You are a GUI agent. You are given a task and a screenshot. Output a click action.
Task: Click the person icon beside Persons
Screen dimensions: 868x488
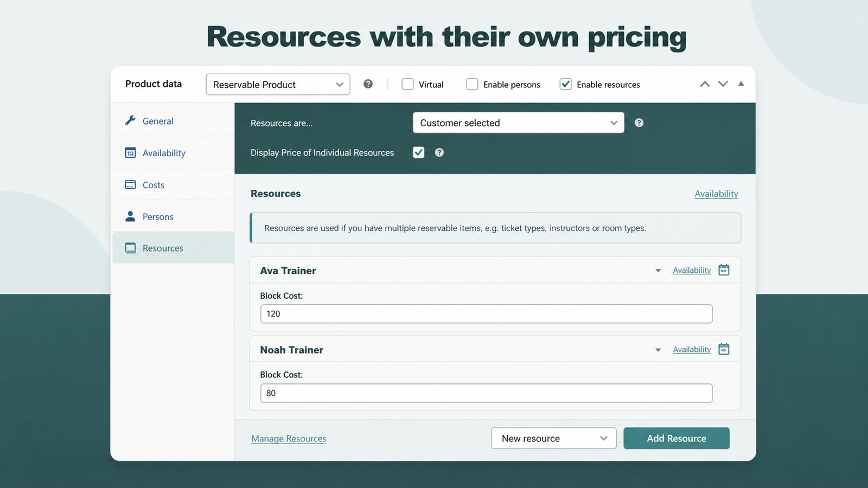[x=130, y=216]
